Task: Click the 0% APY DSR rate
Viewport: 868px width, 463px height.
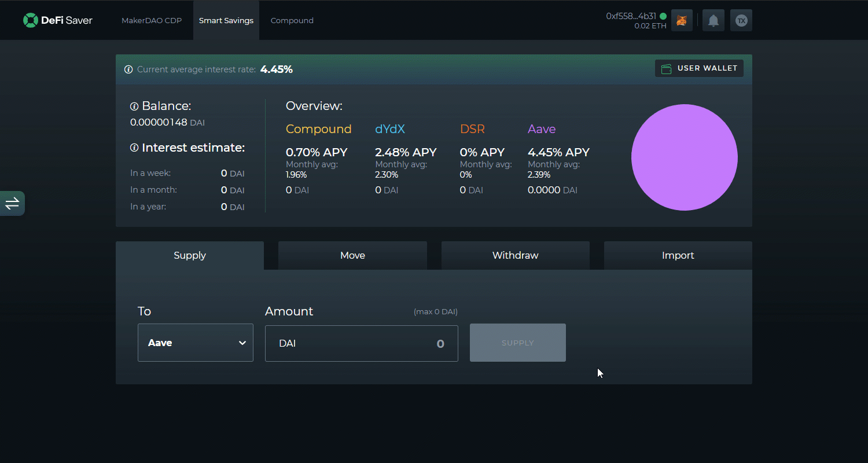Action: [483, 152]
